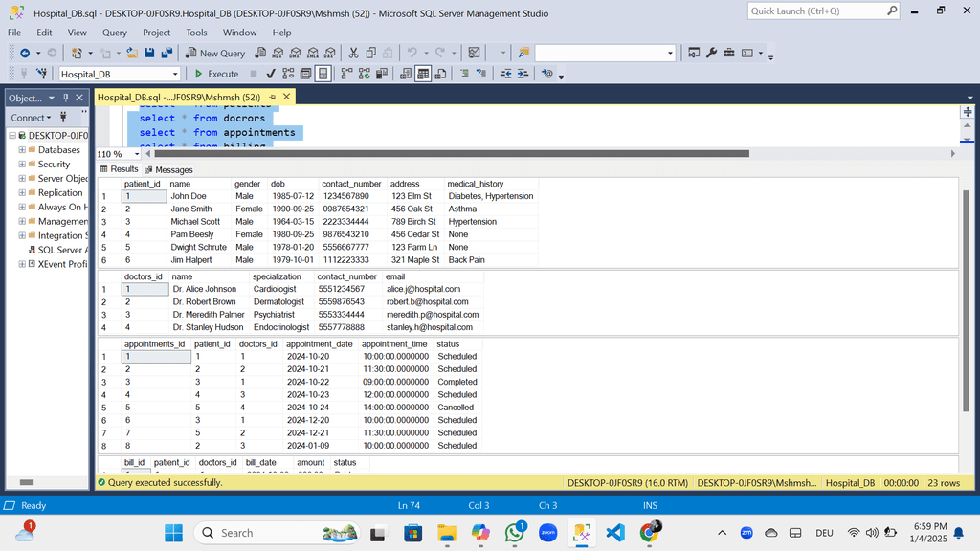The image size is (980, 551).
Task: Click the Cut scissors icon
Action: [353, 54]
